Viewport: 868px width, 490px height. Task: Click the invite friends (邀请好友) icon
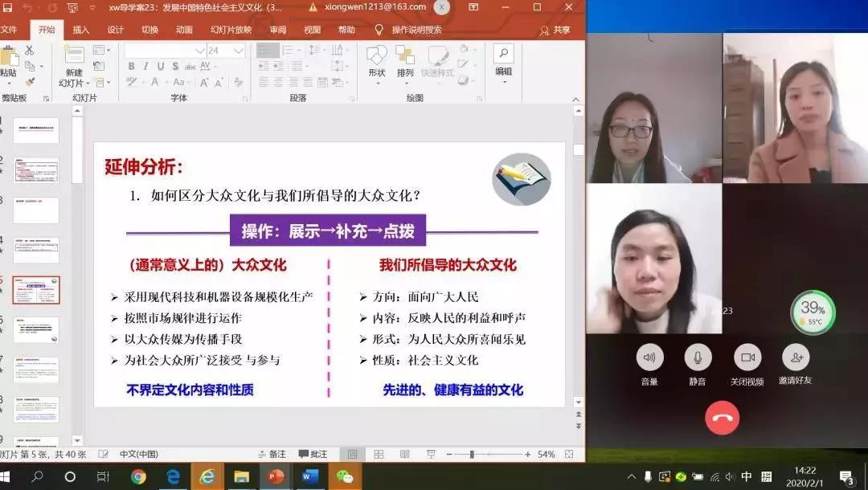pyautogui.click(x=795, y=357)
